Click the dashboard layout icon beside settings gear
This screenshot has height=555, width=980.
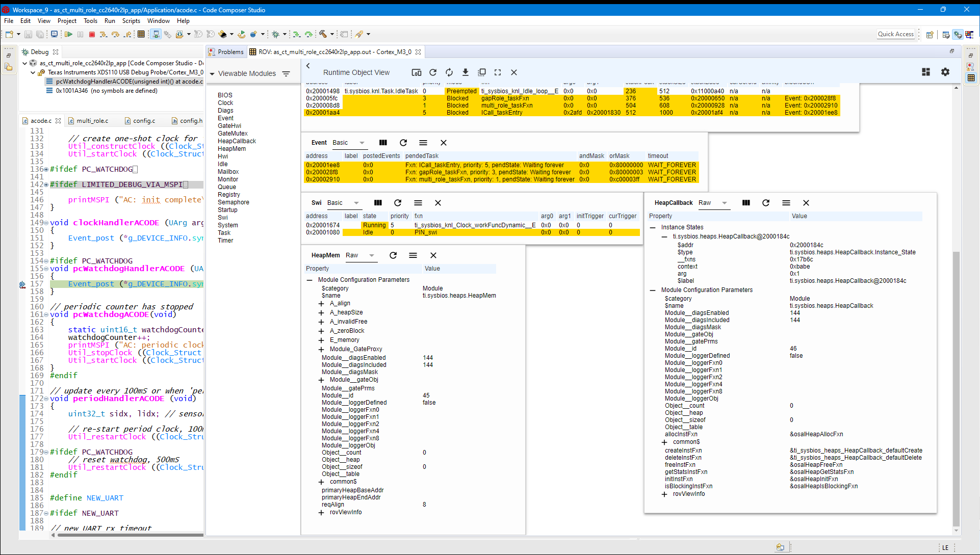pyautogui.click(x=926, y=72)
